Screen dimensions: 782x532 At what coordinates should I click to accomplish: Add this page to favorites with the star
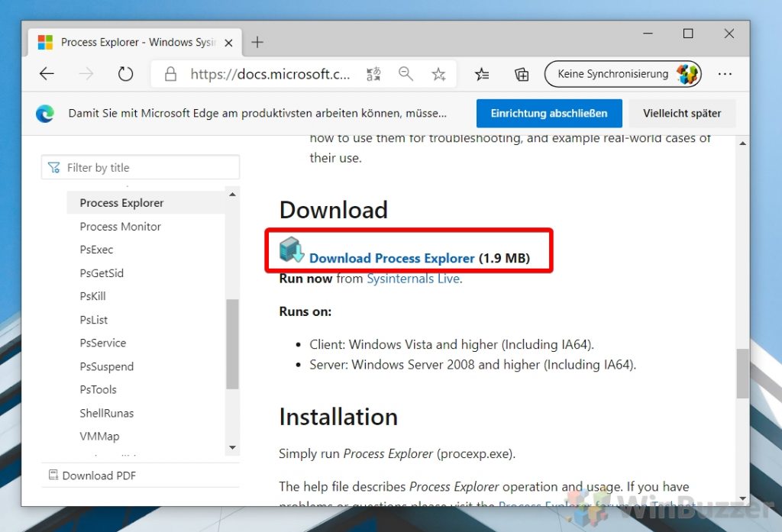(438, 74)
